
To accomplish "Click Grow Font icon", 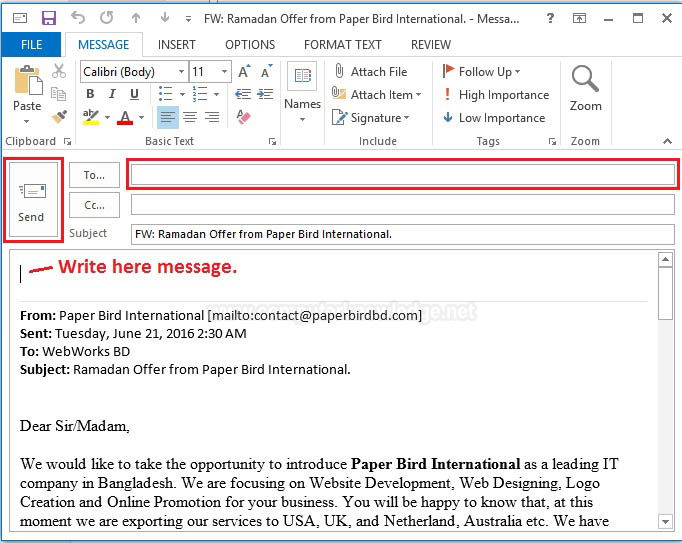I will click(244, 71).
